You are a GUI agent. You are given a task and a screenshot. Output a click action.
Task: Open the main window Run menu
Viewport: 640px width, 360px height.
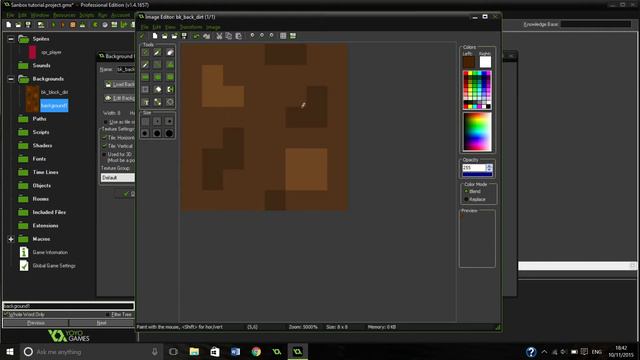point(102,15)
